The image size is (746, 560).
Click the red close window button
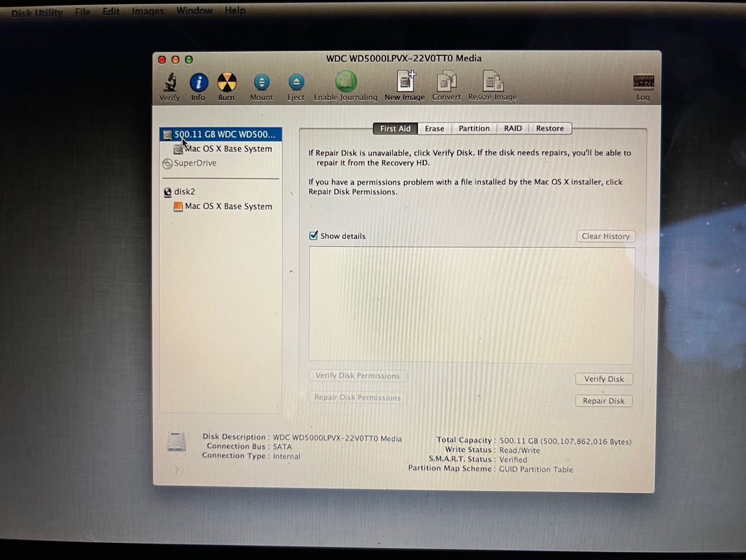(162, 60)
